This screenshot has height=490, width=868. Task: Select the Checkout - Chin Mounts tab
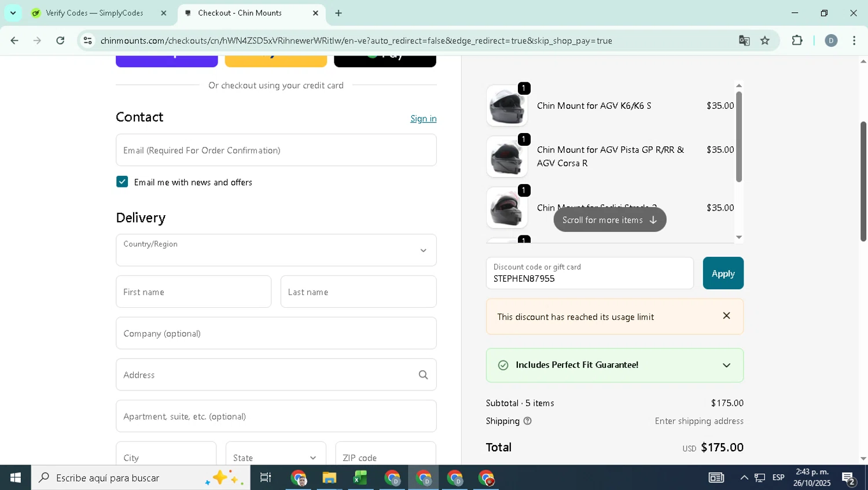[240, 13]
